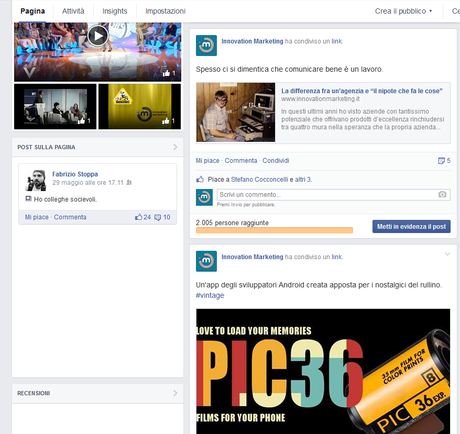The width and height of the screenshot is (460, 434).
Task: Click the commenter avatar beside the comment box
Action: tap(204, 197)
